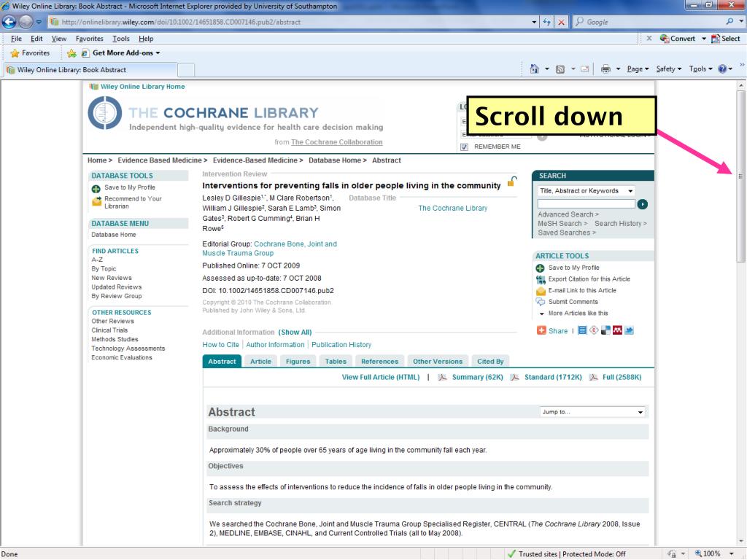The width and height of the screenshot is (747, 560).
Task: Click the Mendeley red share icon
Action: 617,330
